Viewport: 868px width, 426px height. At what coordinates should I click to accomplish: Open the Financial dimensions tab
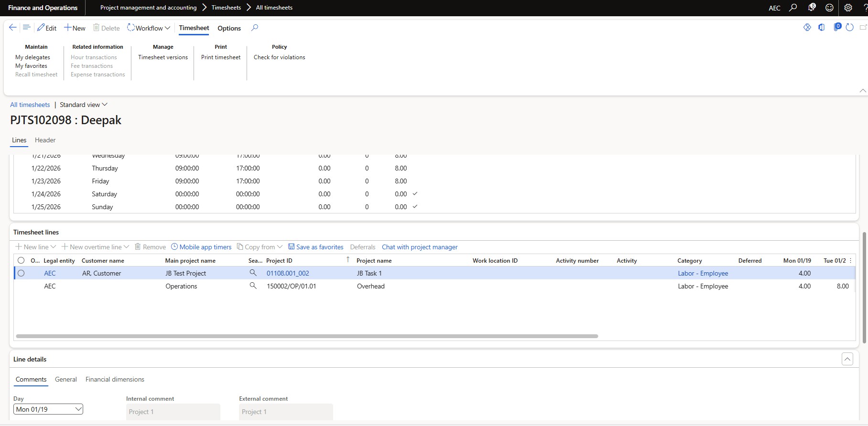coord(115,379)
